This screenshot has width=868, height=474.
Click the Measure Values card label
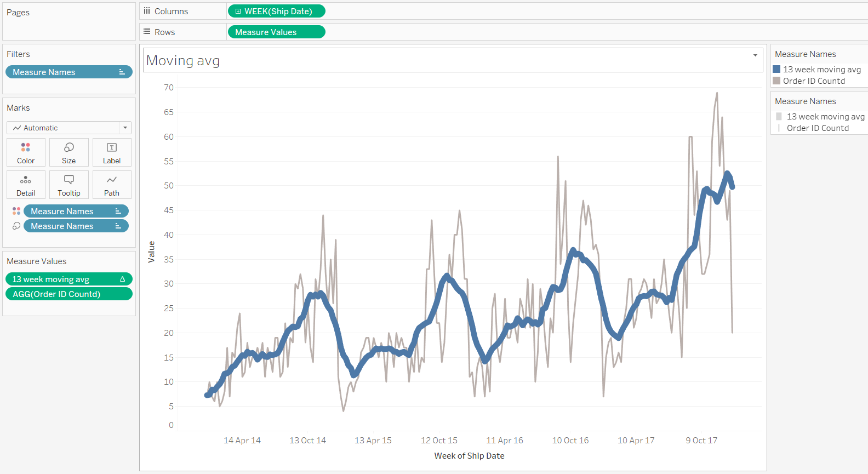coord(37,261)
